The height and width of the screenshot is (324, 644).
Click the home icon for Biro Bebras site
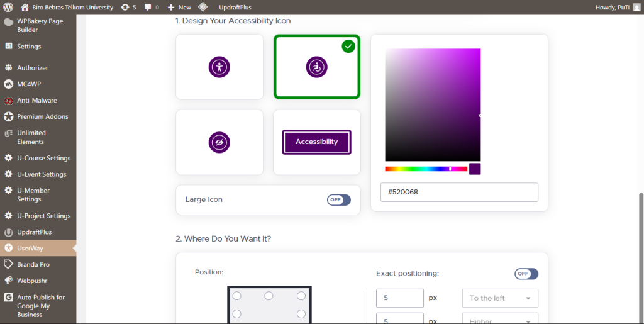pos(25,8)
